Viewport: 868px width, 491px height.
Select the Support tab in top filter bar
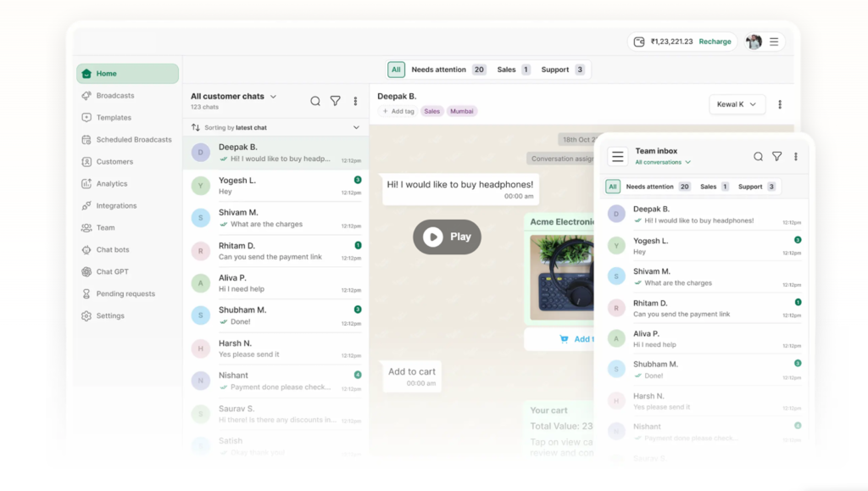[x=563, y=70]
